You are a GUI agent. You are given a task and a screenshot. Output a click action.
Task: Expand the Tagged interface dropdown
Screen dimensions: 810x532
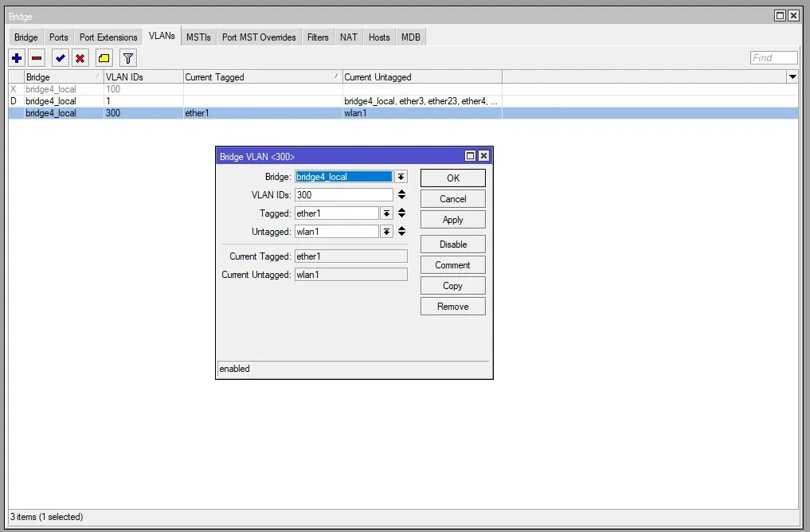click(x=386, y=213)
